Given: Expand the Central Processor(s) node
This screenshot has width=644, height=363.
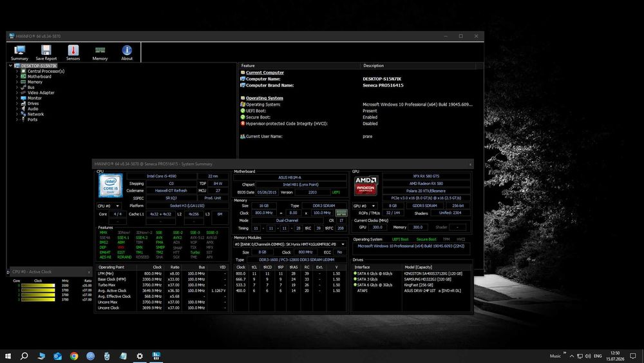Looking at the screenshot, I should pos(17,71).
